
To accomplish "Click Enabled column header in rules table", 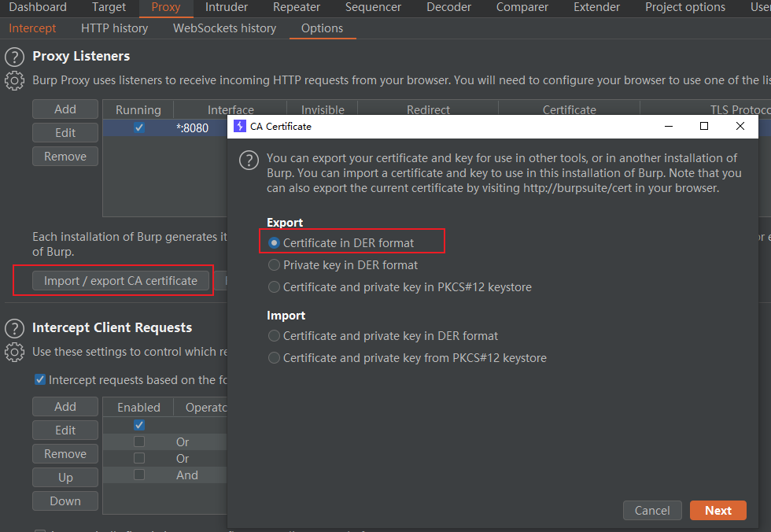I will [138, 408].
